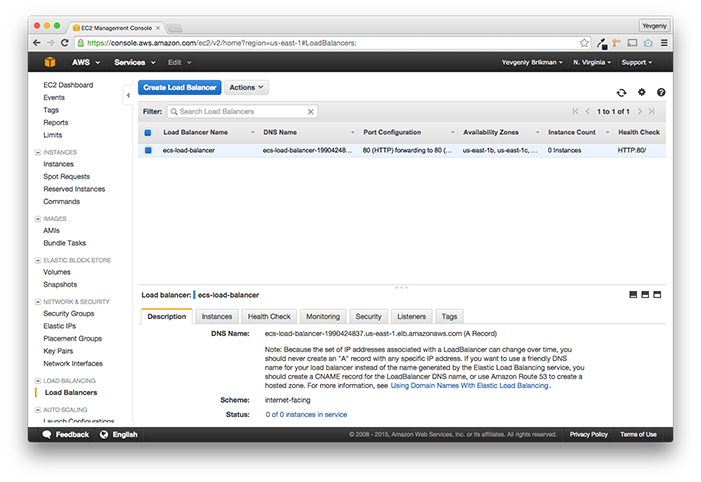This screenshot has width=701, height=482.
Task: Collapse the left navigation sidebar arrow
Action: coord(128,95)
